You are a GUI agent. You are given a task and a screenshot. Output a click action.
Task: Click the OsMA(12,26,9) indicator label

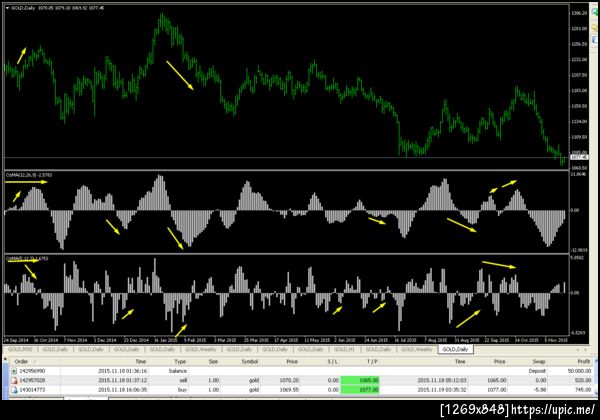(x=29, y=175)
